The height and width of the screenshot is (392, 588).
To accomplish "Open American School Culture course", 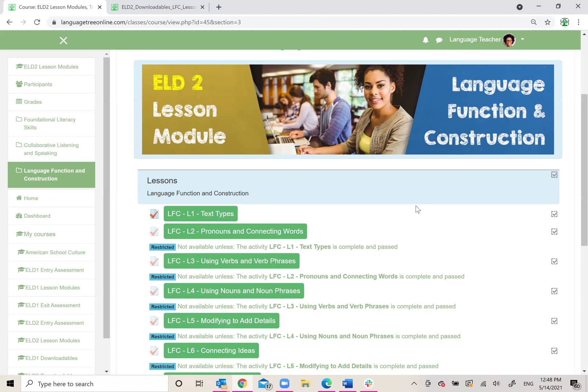I will pyautogui.click(x=51, y=252).
